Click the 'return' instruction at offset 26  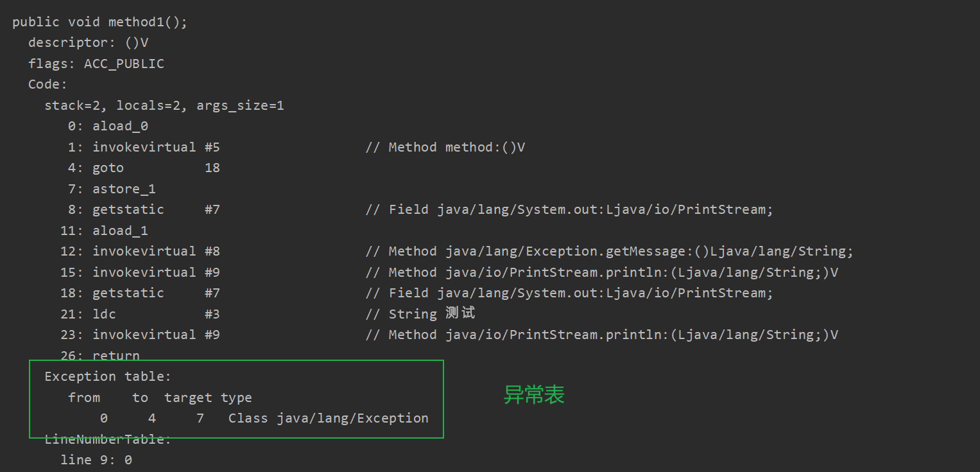pyautogui.click(x=116, y=355)
